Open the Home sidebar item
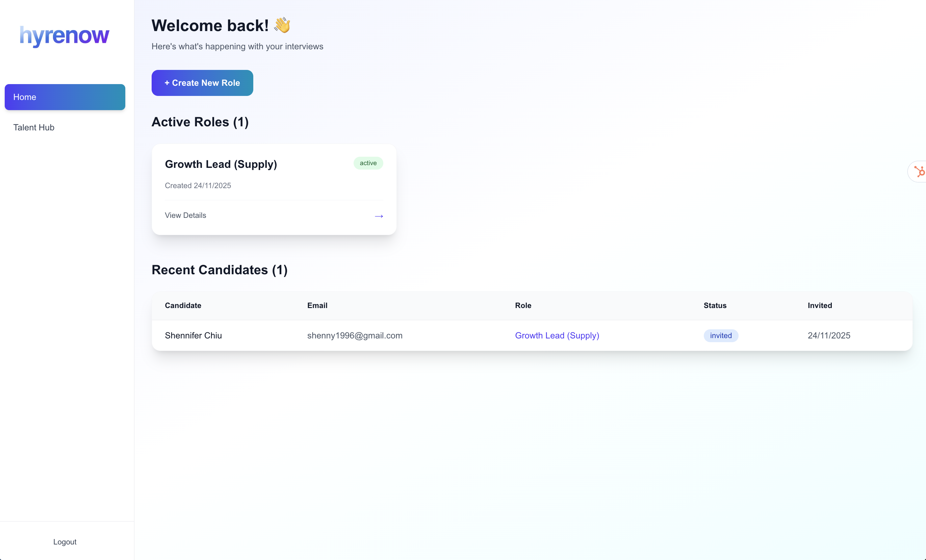The width and height of the screenshot is (926, 560). pos(65,97)
